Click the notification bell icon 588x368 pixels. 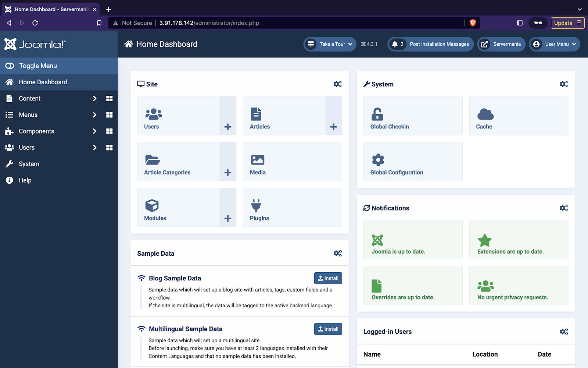pyautogui.click(x=395, y=44)
